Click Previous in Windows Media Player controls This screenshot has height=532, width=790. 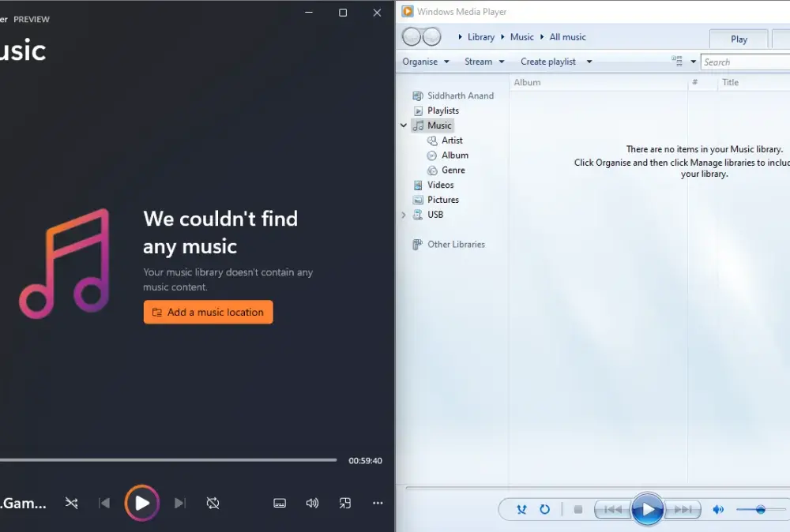coord(611,510)
